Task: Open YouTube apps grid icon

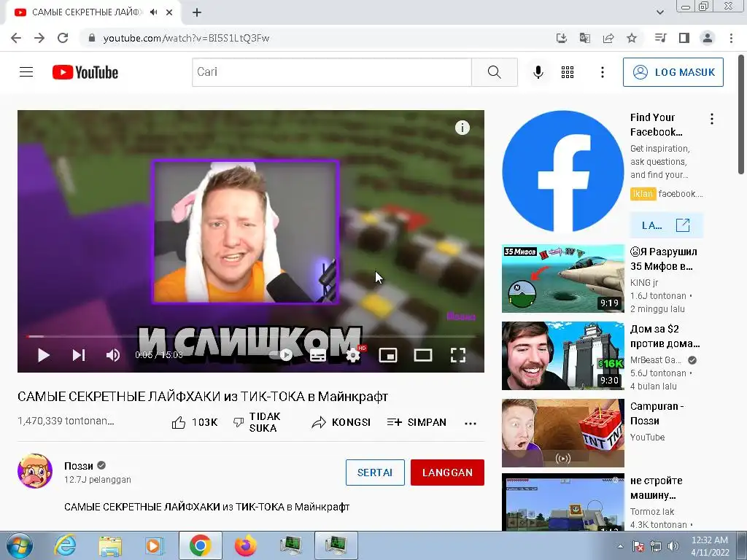Action: tap(568, 72)
